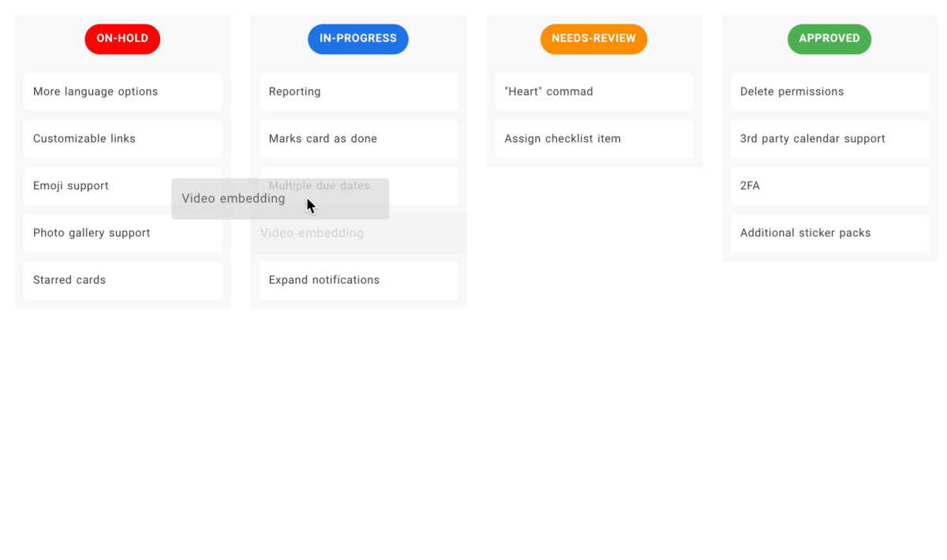The height and width of the screenshot is (560, 947).
Task: Click the IN-PROGRESS column badge
Action: (x=358, y=39)
